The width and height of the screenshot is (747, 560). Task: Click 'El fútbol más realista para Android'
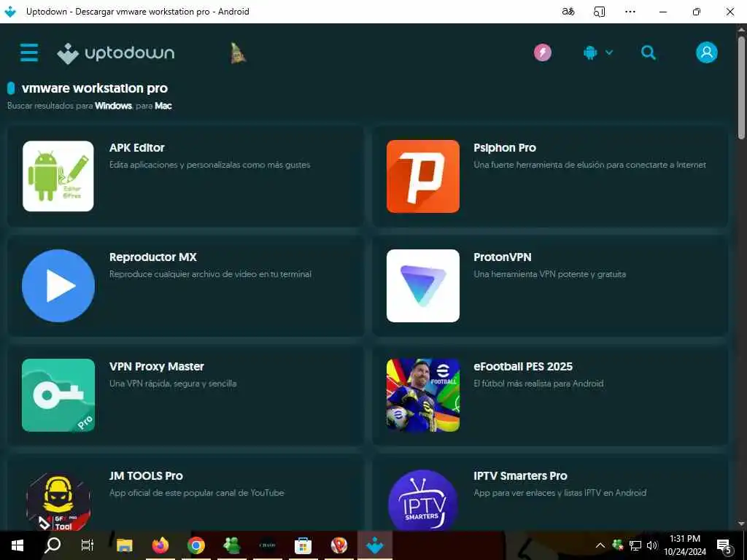538,384
